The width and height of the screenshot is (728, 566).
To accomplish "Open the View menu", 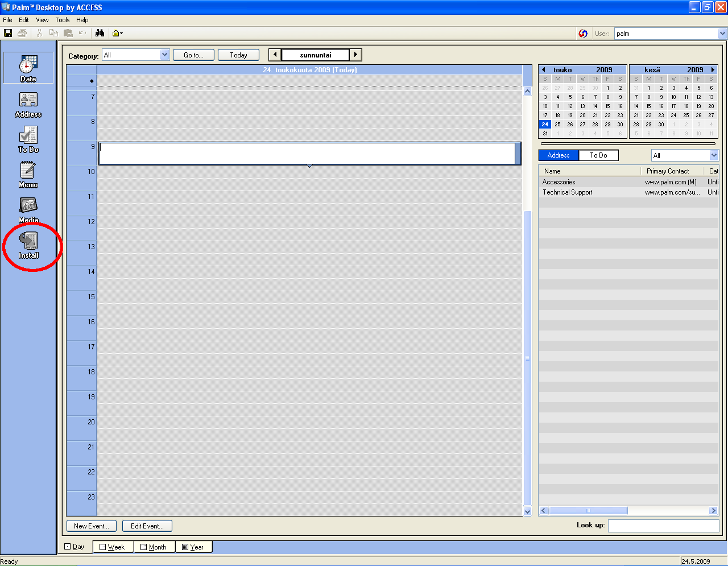I will [x=42, y=20].
